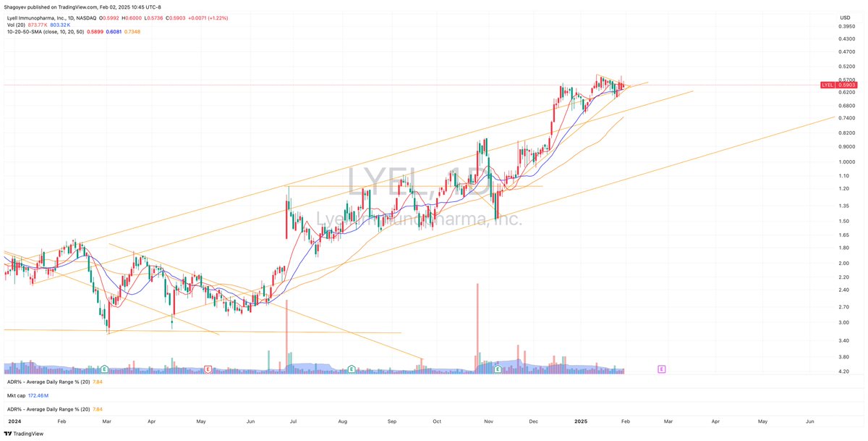
Task: Click the 0.7400 price axis label
Action: [x=847, y=118]
